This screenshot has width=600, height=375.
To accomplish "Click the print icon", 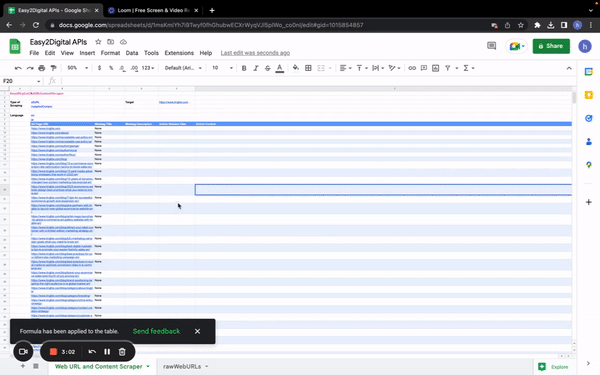I will pyautogui.click(x=42, y=68).
